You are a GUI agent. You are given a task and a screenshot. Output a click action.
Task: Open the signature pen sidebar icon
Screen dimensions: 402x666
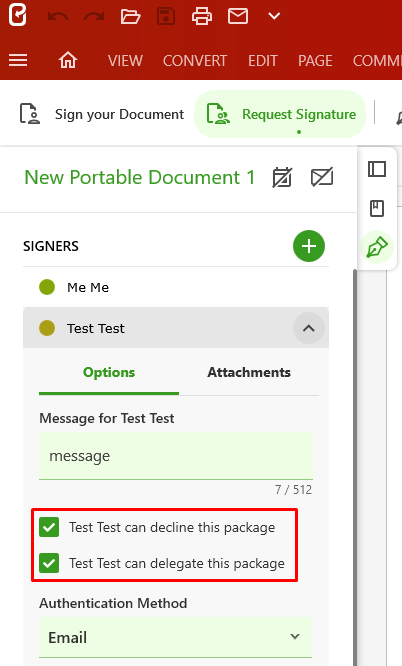377,247
